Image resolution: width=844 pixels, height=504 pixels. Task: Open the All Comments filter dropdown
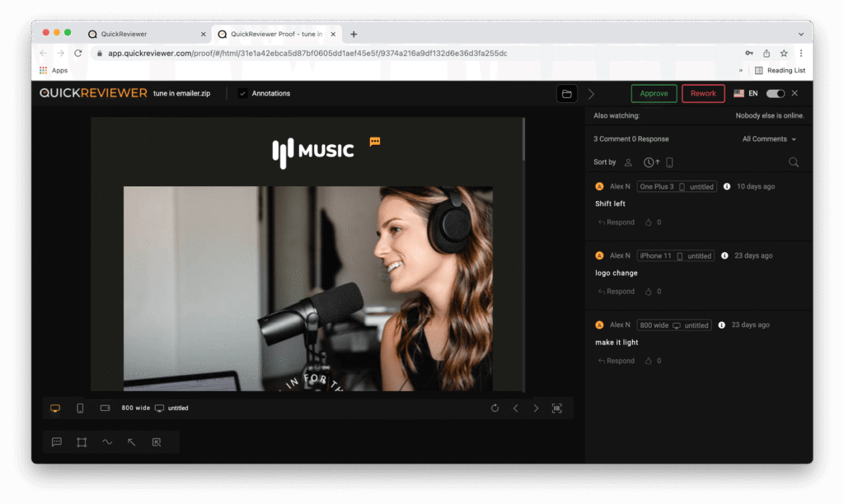[769, 139]
